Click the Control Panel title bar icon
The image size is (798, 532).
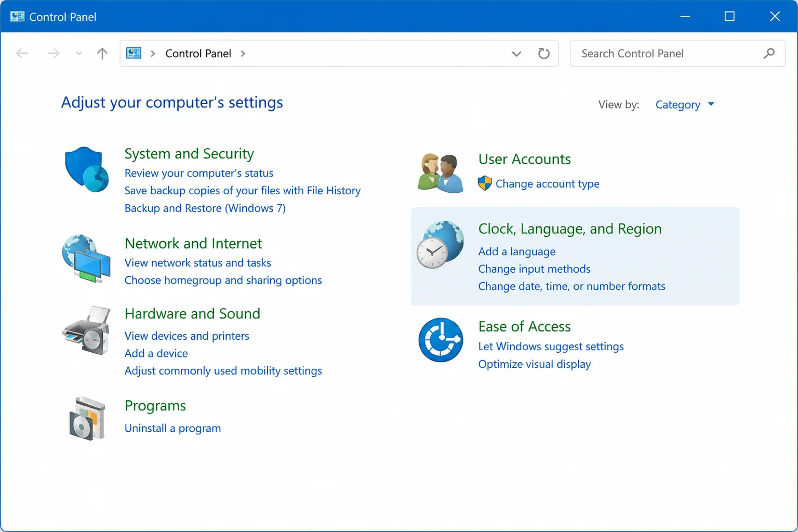pyautogui.click(x=17, y=17)
